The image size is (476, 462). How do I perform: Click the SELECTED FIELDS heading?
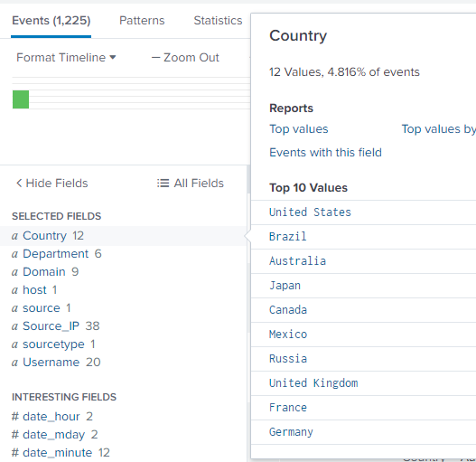[57, 216]
